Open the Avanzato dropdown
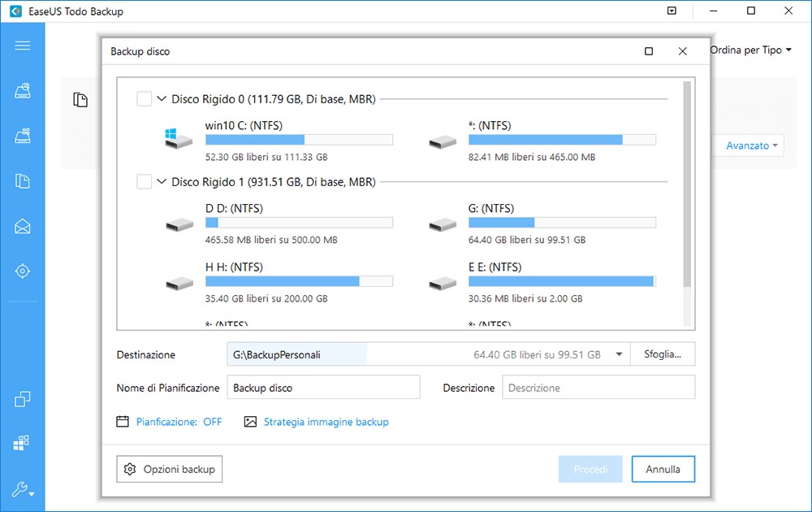The height and width of the screenshot is (512, 812). [751, 145]
